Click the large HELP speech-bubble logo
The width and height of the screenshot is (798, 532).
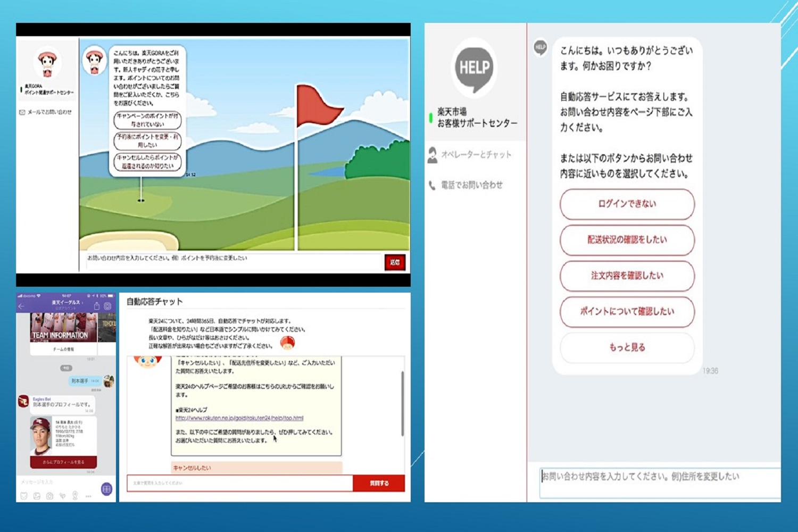click(x=474, y=68)
